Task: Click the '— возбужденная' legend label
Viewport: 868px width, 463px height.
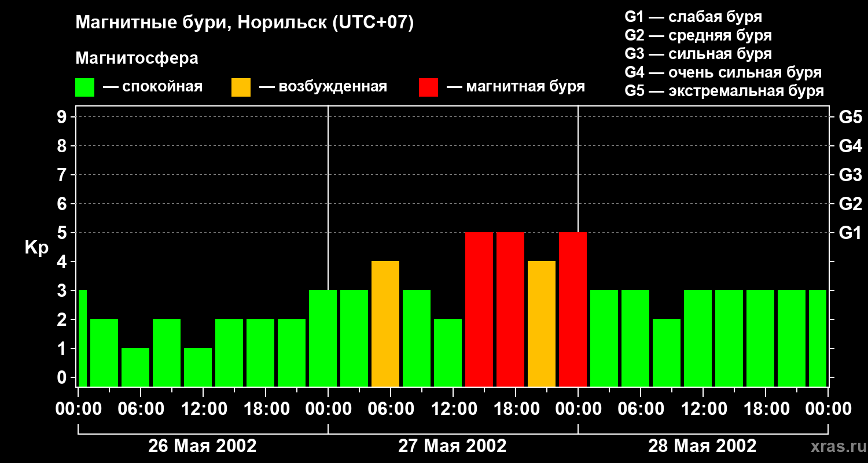Action: tap(323, 87)
